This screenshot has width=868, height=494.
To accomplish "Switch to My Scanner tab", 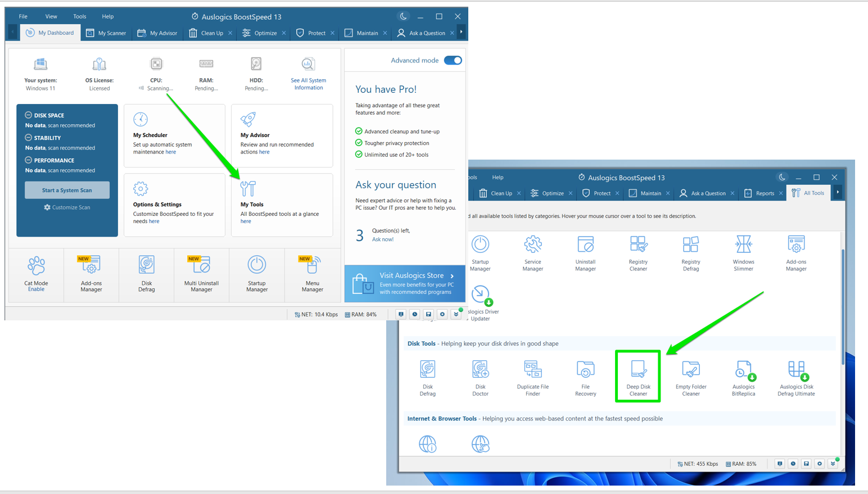I will tap(106, 33).
